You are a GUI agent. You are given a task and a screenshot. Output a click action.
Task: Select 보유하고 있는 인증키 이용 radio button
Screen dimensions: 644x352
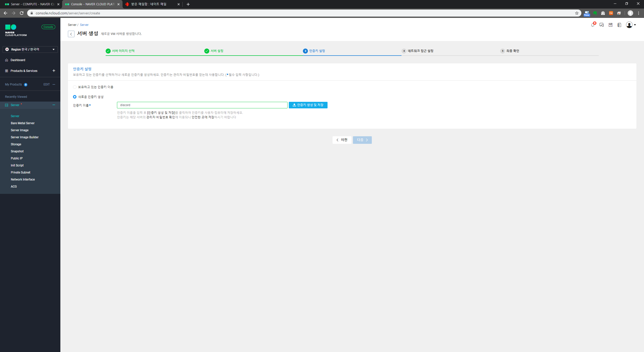click(75, 87)
